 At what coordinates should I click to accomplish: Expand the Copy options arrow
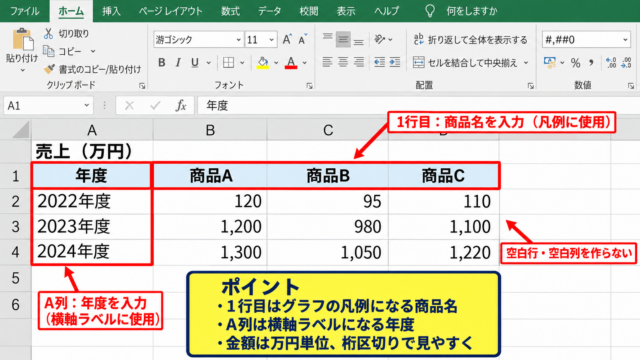click(x=93, y=51)
